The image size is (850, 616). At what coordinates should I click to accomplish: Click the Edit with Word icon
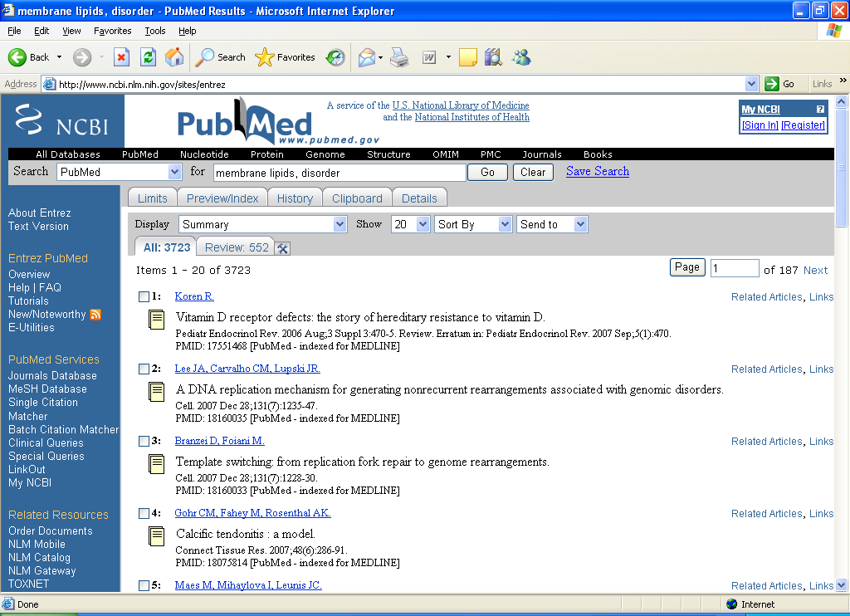point(429,57)
